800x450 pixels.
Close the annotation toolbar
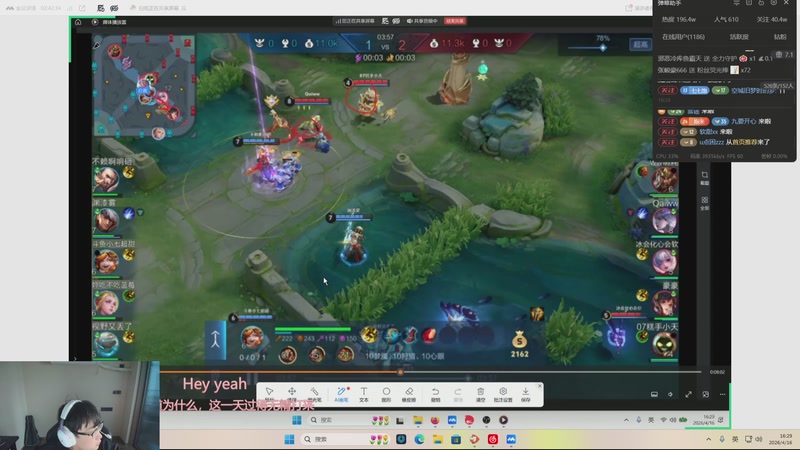540,386
